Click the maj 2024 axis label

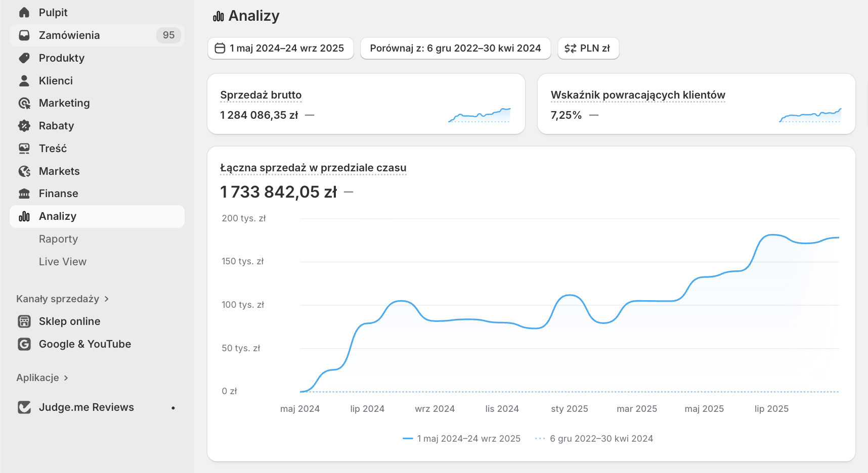(x=300, y=409)
